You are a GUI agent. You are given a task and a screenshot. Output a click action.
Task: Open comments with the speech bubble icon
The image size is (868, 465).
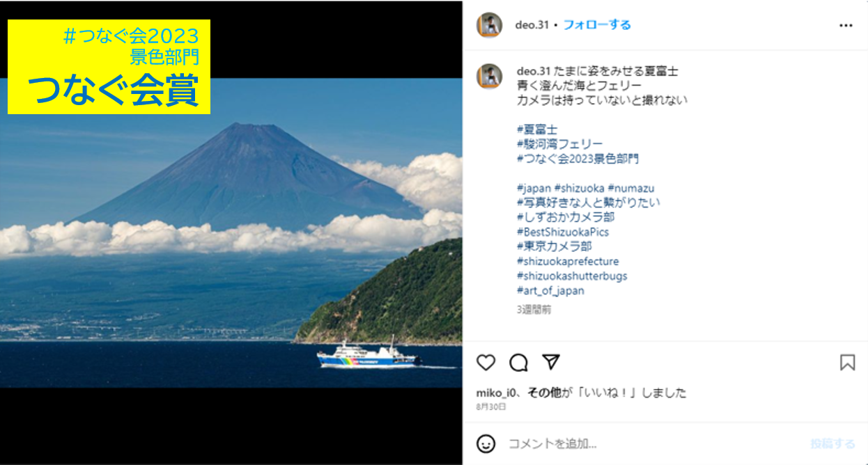click(x=518, y=363)
